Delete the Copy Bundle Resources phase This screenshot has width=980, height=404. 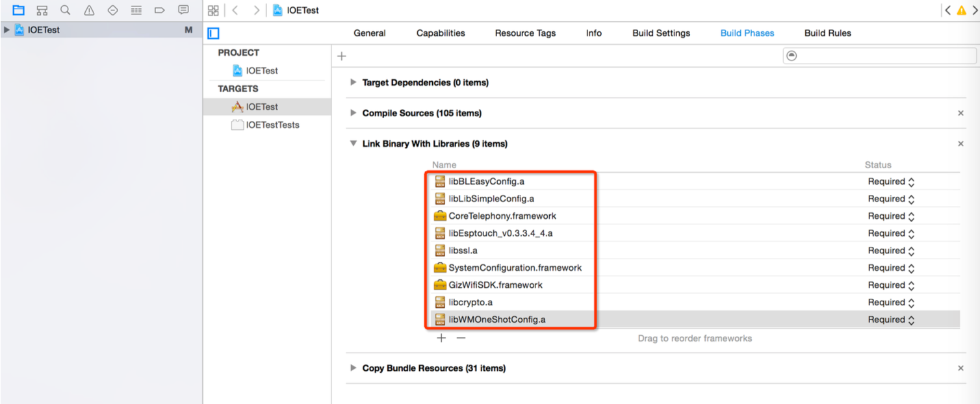(961, 368)
